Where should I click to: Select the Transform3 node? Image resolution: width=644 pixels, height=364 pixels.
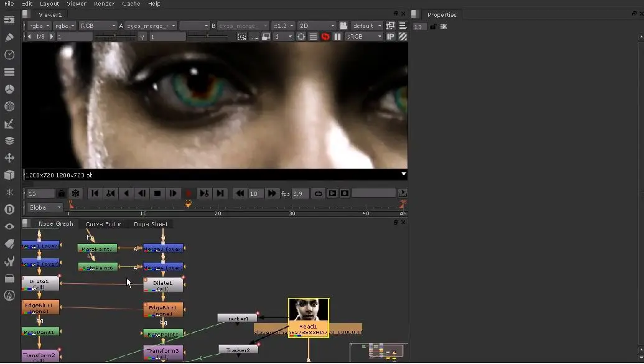click(163, 353)
